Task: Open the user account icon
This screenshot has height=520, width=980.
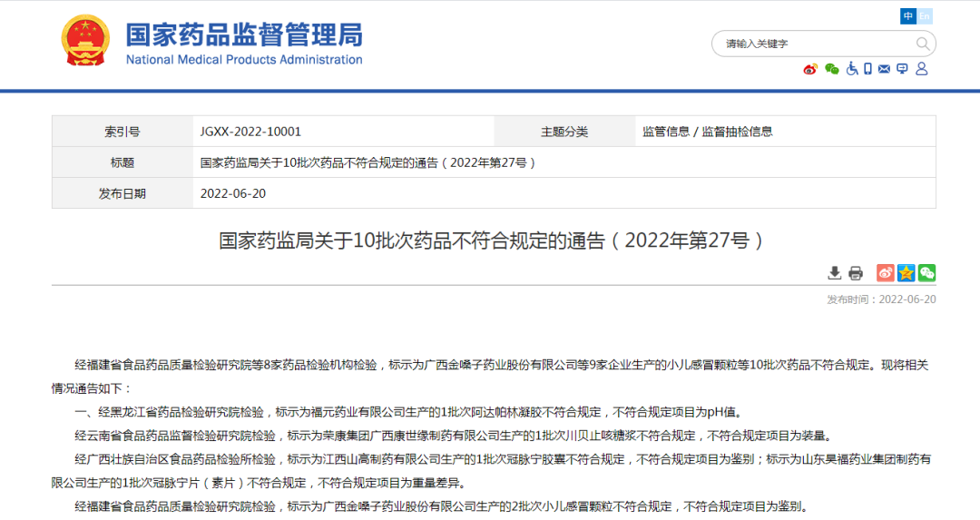Action: [x=922, y=69]
